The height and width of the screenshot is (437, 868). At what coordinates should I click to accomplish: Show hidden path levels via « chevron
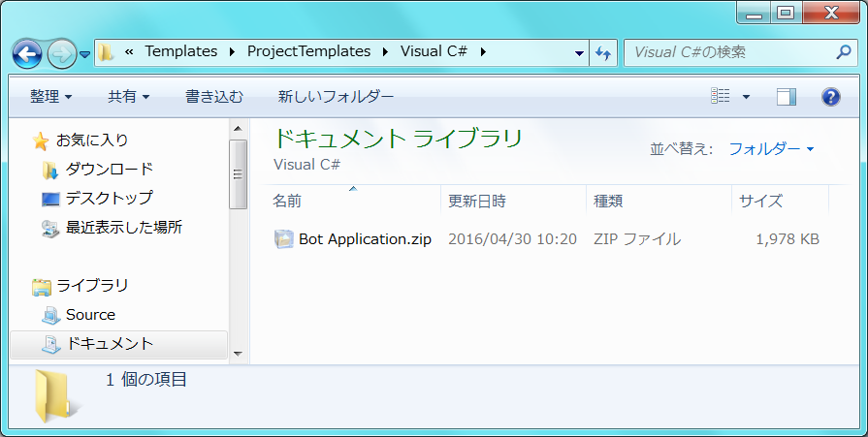coord(129,52)
